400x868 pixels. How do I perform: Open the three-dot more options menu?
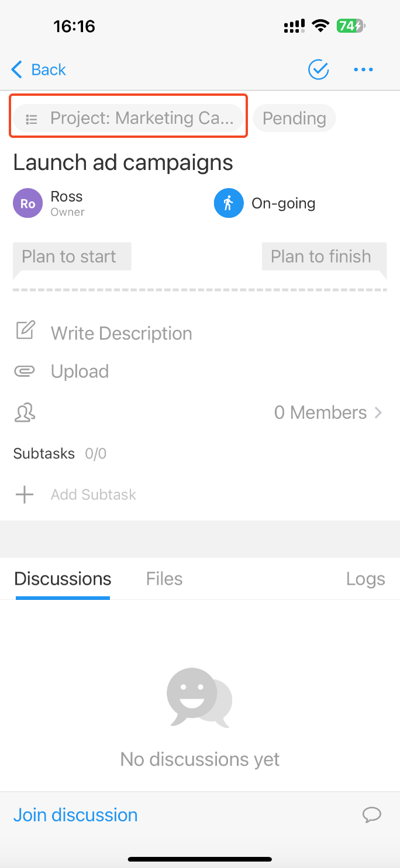point(363,70)
